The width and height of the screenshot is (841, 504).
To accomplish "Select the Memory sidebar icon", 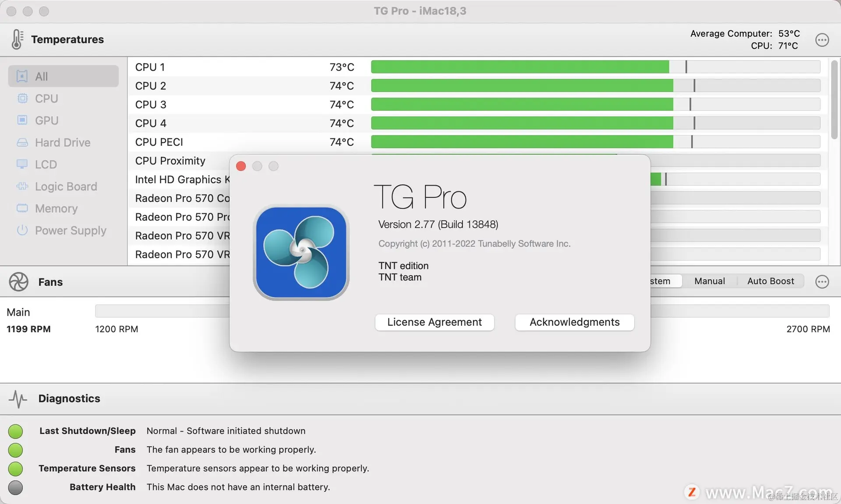I will click(22, 208).
